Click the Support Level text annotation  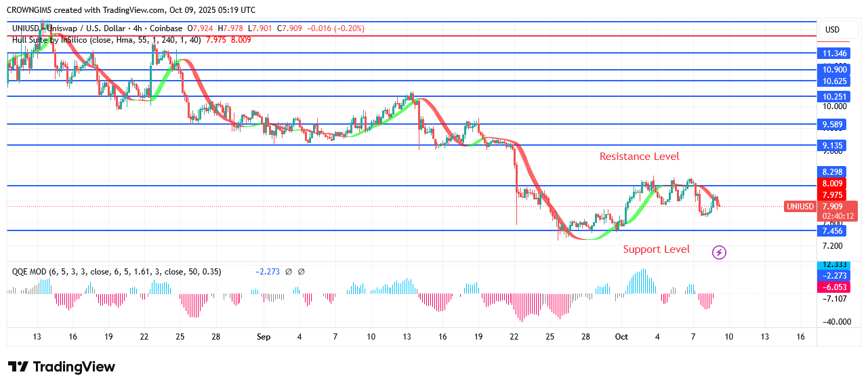656,249
